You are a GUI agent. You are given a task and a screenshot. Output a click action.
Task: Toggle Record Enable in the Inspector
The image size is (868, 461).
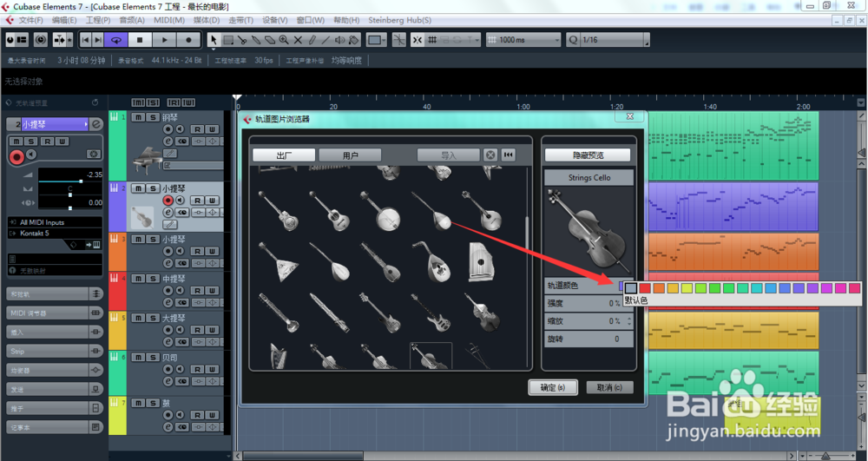(x=16, y=157)
